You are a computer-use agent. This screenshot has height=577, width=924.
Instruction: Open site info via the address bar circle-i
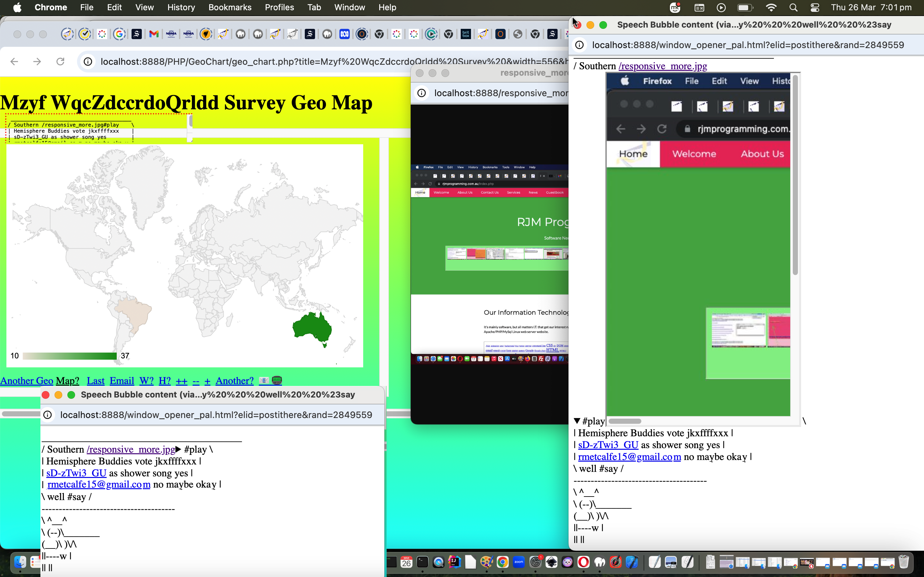pos(88,62)
